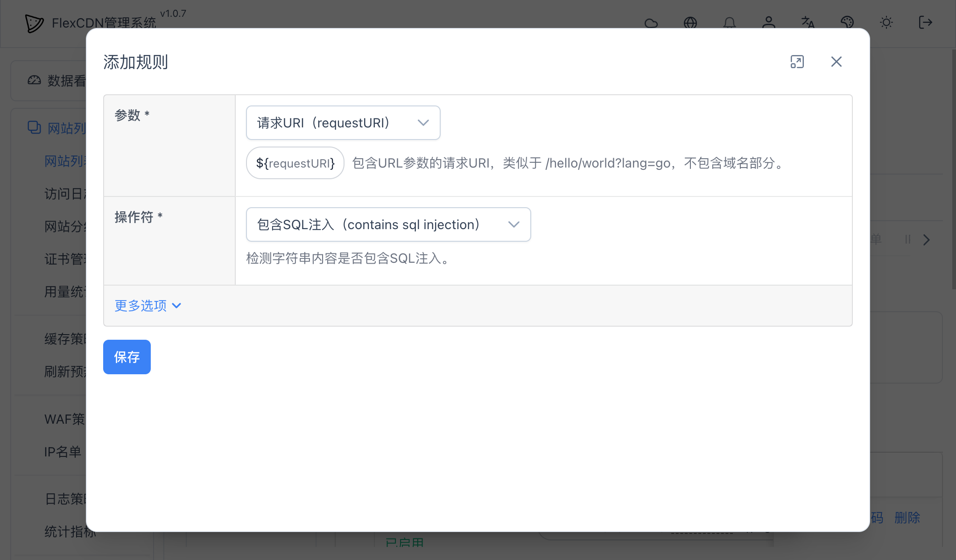Open the notifications bell icon
This screenshot has width=956, height=560.
(x=730, y=23)
